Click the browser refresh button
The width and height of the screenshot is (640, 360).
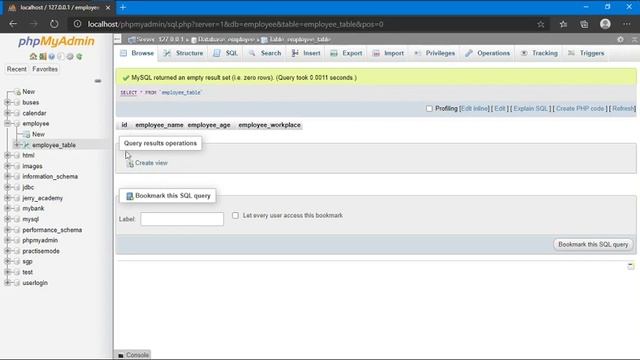(x=54, y=24)
